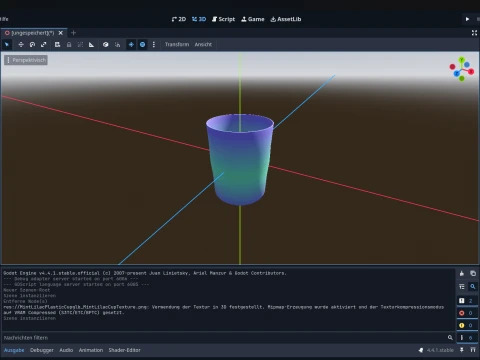Viewport: 480px width, 360px height.
Task: Expand bottom panel icon
Action: coord(473,350)
